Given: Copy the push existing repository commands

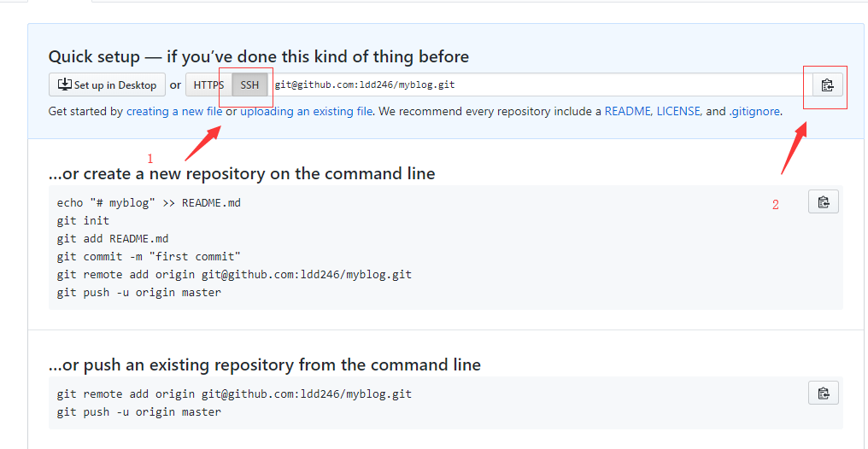Looking at the screenshot, I should (824, 393).
